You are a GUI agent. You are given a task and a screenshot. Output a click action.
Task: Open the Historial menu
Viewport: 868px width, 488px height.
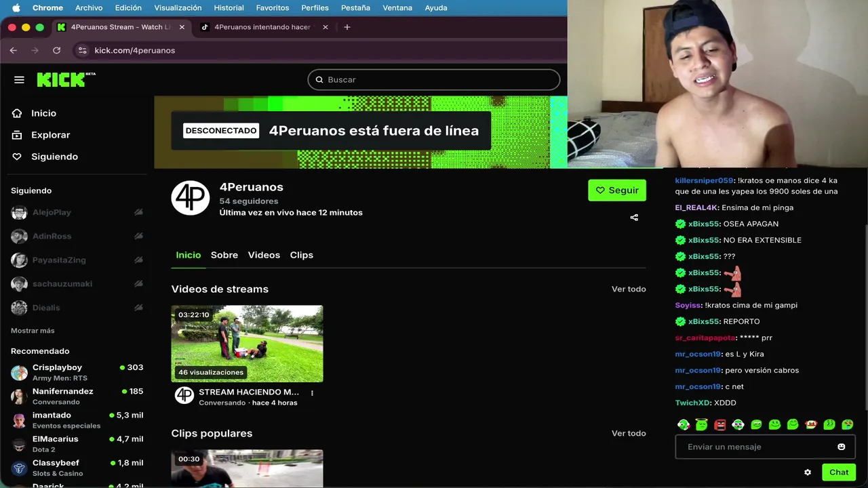229,7
